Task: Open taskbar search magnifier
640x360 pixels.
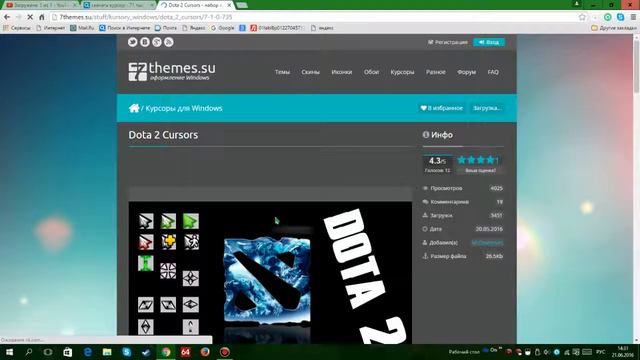Action: [x=29, y=352]
